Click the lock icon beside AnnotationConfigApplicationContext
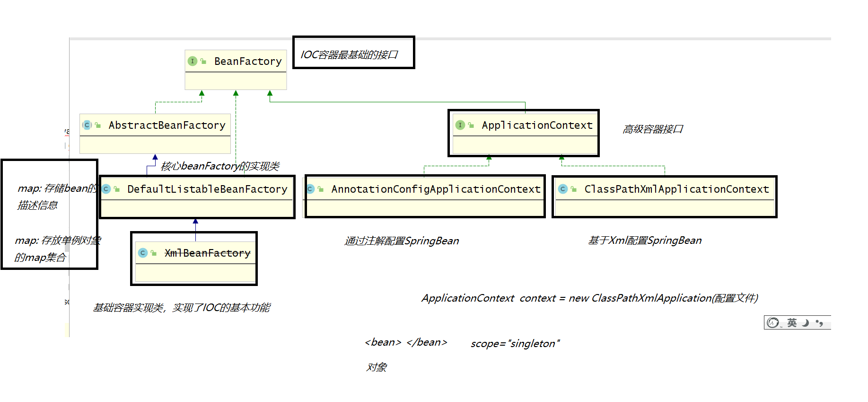868x402 pixels. pos(321,189)
